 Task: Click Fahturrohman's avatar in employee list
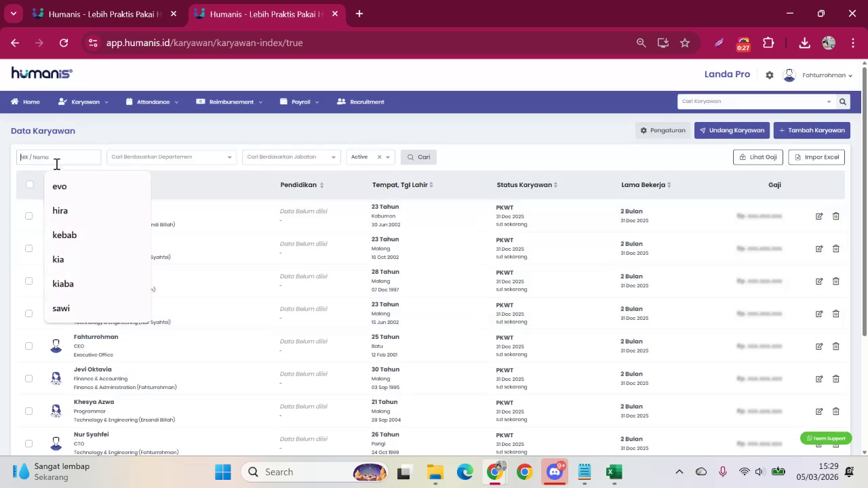(x=56, y=346)
